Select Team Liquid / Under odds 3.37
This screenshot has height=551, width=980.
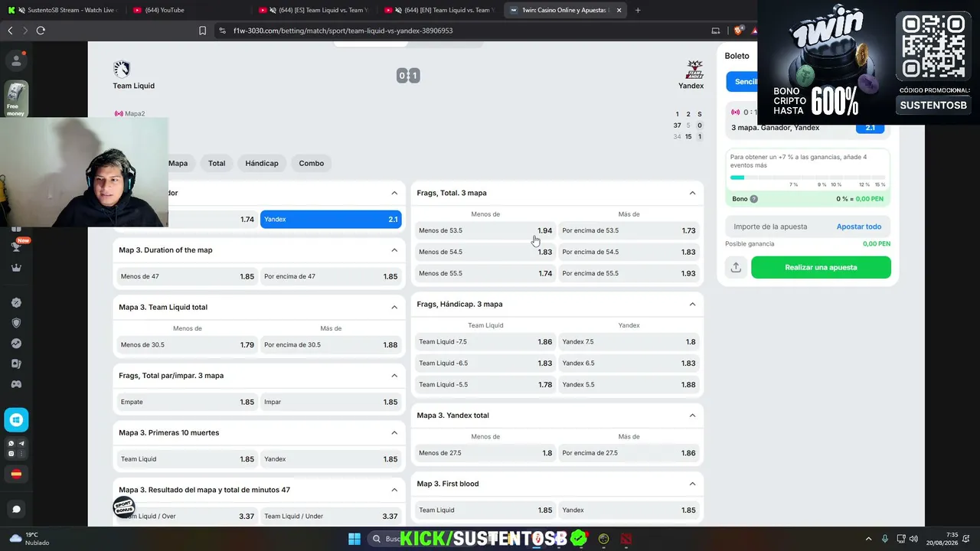click(331, 517)
